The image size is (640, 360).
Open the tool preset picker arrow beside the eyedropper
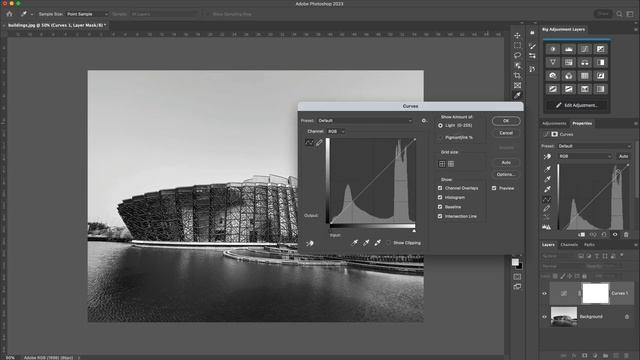click(x=32, y=14)
